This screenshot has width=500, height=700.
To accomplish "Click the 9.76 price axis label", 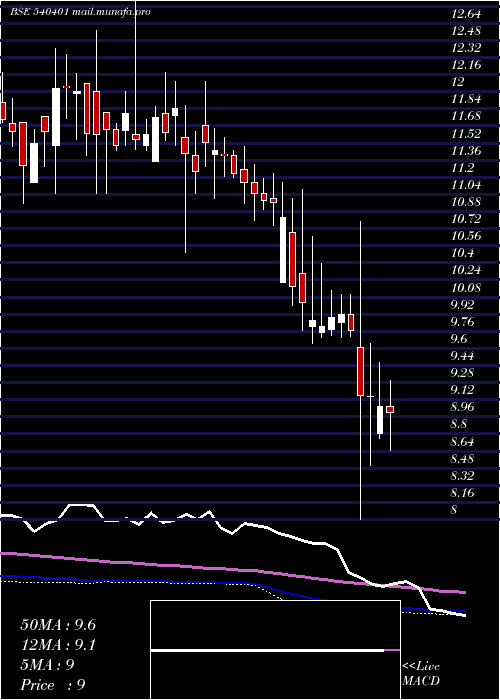I will pos(463,322).
